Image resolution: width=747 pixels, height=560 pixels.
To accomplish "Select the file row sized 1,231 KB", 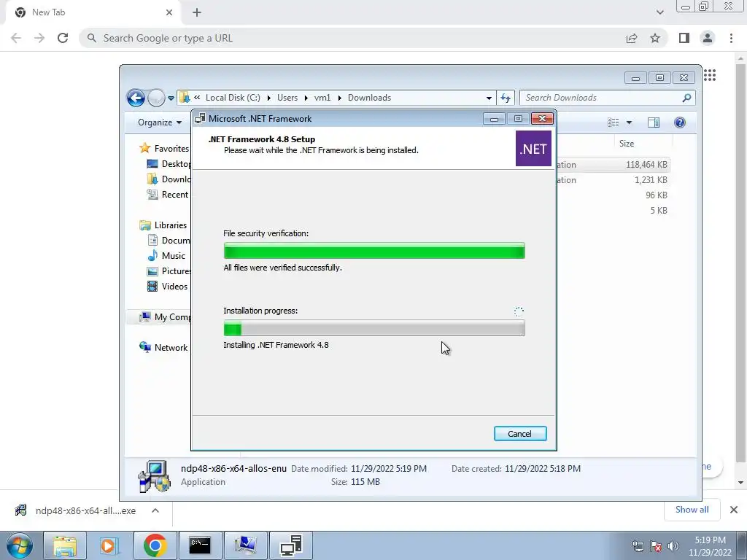I will click(614, 180).
